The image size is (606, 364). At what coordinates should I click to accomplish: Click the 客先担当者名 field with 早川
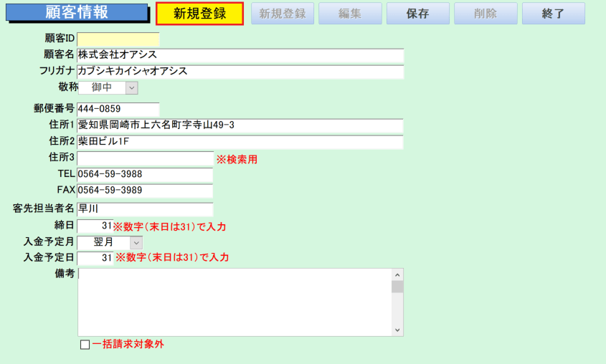145,209
